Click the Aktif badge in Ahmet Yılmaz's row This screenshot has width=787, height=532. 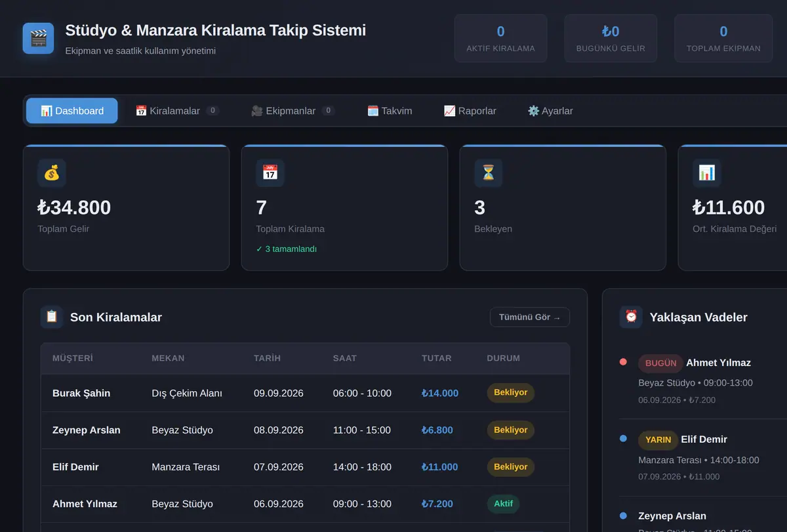pyautogui.click(x=503, y=504)
